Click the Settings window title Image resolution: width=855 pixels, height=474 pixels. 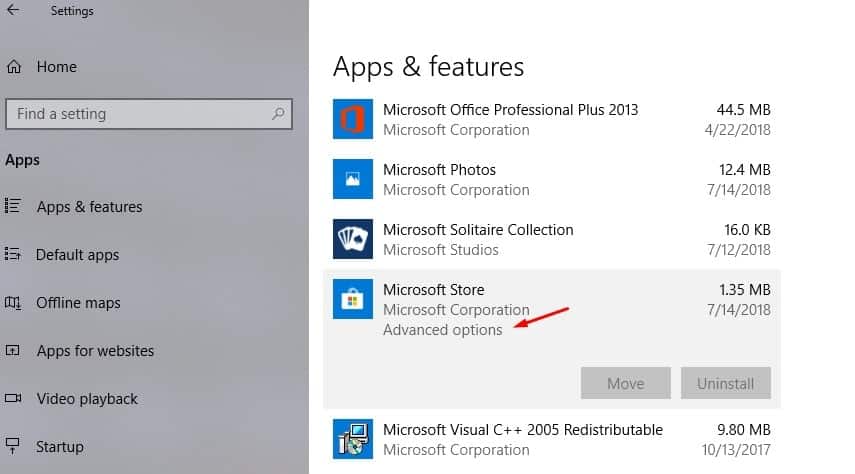(x=72, y=10)
